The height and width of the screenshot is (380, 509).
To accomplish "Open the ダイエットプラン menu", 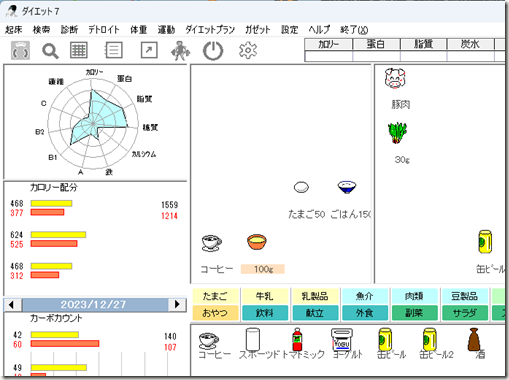I will tap(210, 30).
